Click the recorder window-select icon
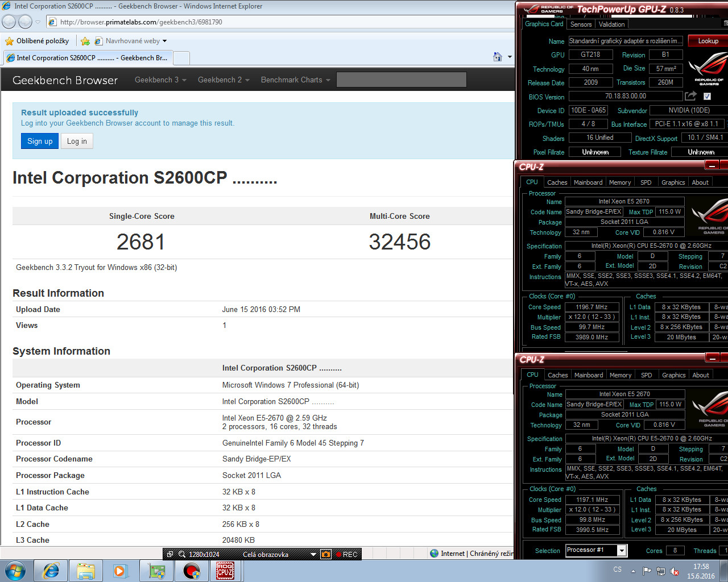This screenshot has width=728, height=582. tap(169, 554)
